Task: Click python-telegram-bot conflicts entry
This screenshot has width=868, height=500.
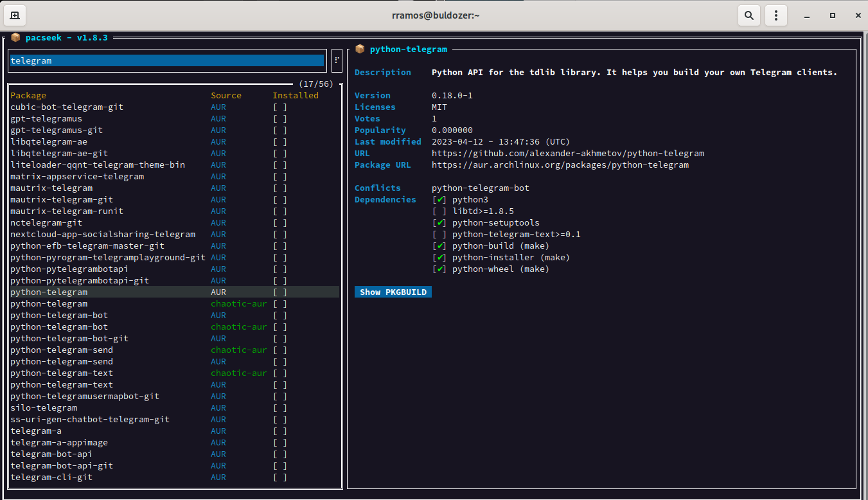Action: [481, 188]
